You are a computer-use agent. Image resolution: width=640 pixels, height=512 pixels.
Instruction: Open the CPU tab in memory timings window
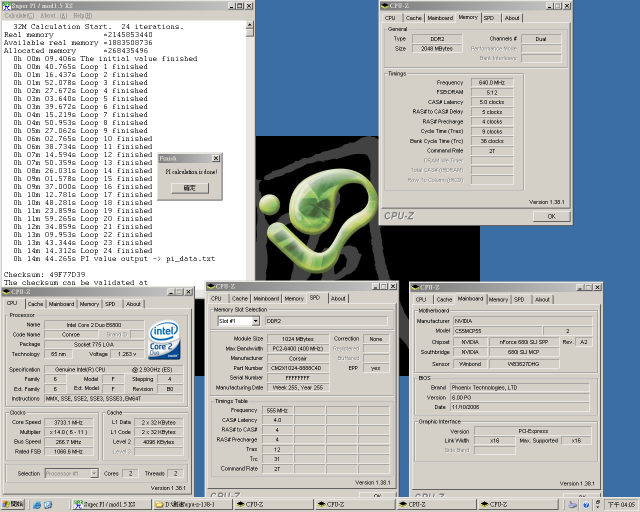pos(390,18)
